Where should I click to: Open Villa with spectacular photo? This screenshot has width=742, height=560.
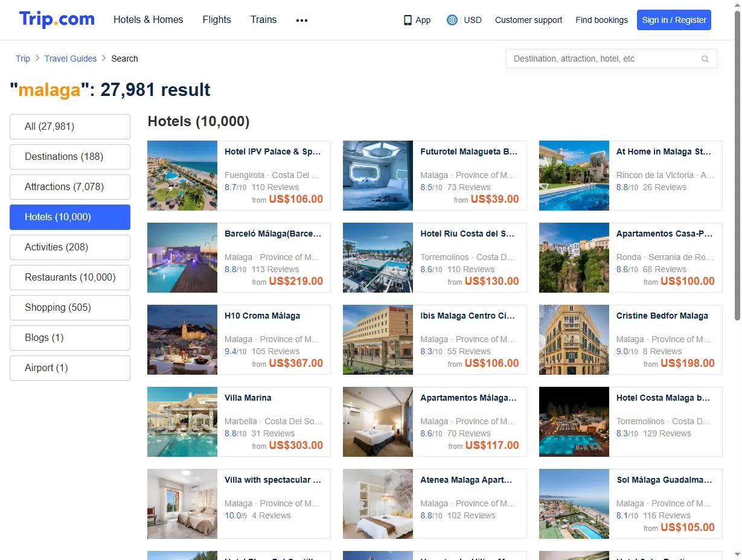182,504
